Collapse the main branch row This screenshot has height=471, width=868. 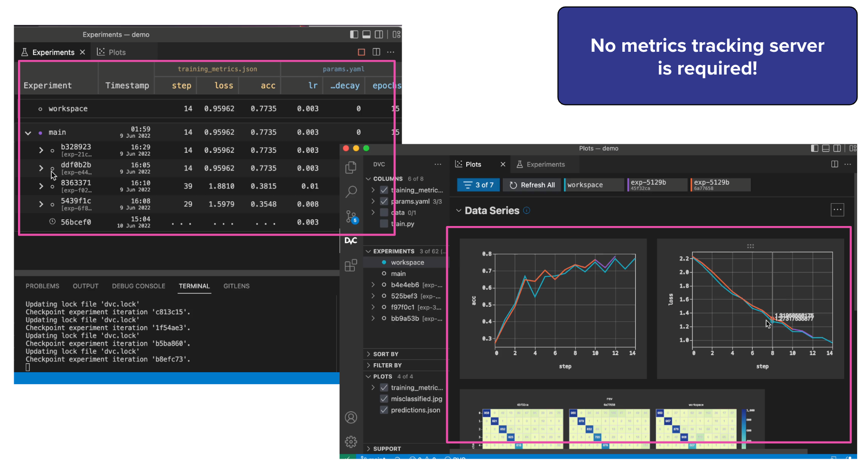pyautogui.click(x=28, y=133)
